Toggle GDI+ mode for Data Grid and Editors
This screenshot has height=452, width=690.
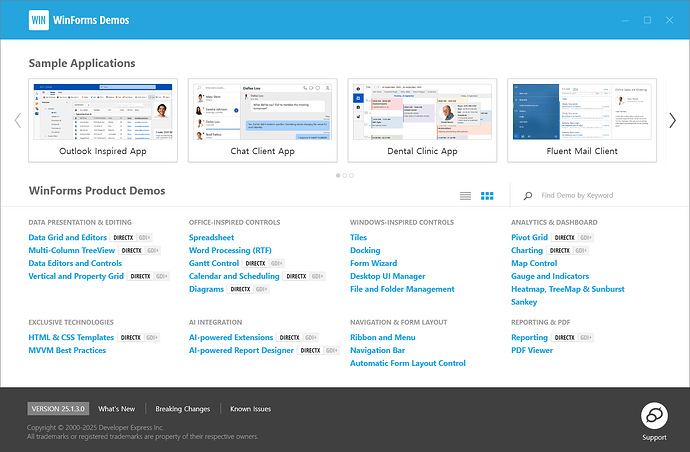pyautogui.click(x=144, y=238)
